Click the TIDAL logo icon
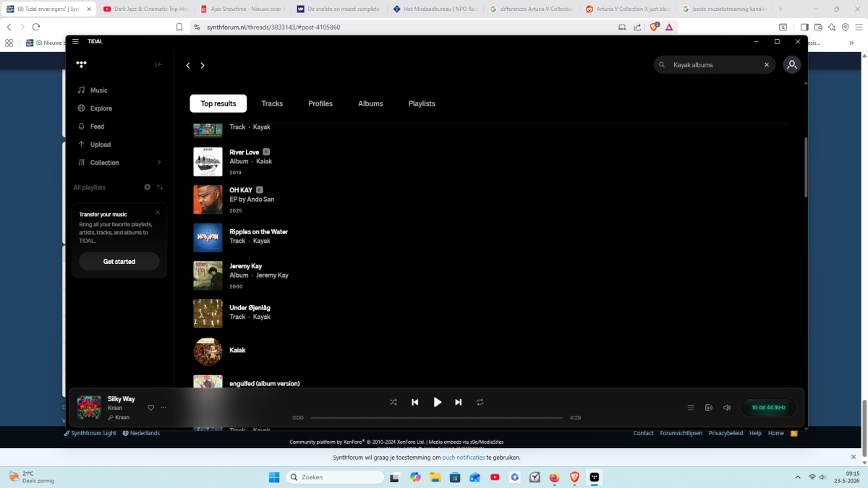Image resolution: width=868 pixels, height=488 pixels. 81,64
